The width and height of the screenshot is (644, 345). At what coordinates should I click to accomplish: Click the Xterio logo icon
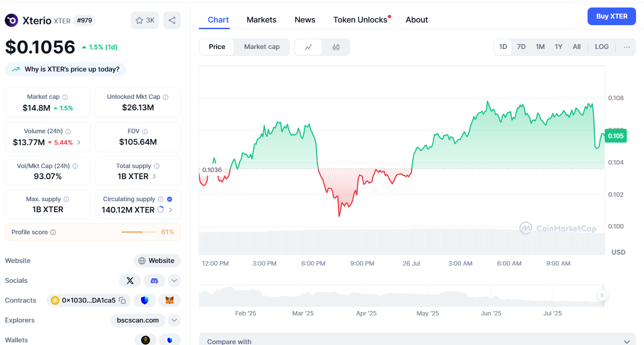point(11,20)
